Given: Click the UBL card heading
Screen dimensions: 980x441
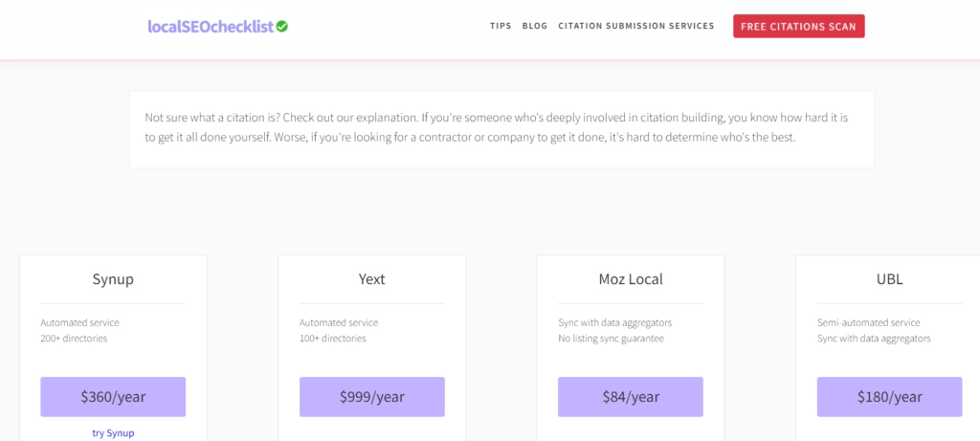Looking at the screenshot, I should [x=889, y=279].
